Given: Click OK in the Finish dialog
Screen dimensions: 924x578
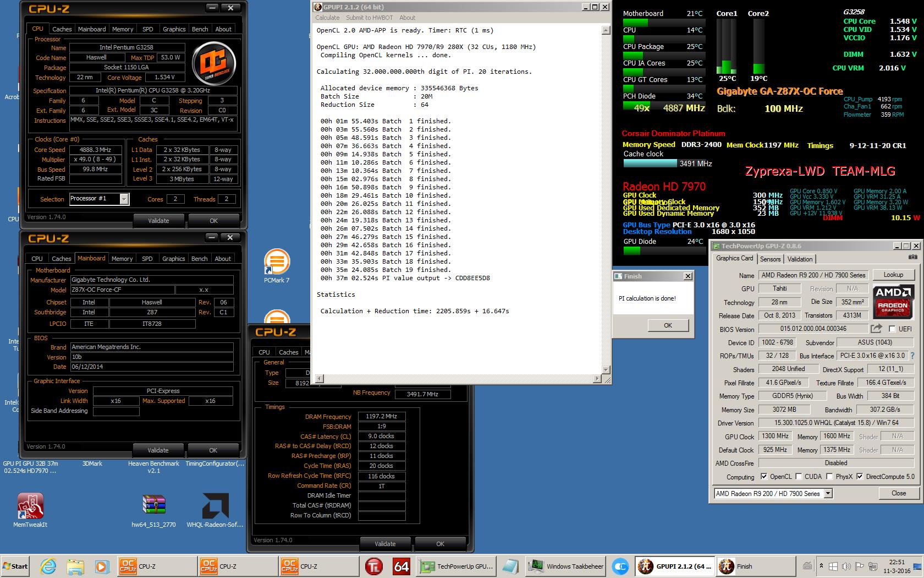Looking at the screenshot, I should [668, 325].
